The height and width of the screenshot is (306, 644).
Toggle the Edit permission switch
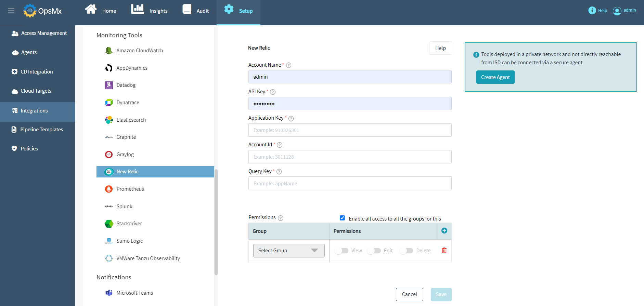point(374,251)
